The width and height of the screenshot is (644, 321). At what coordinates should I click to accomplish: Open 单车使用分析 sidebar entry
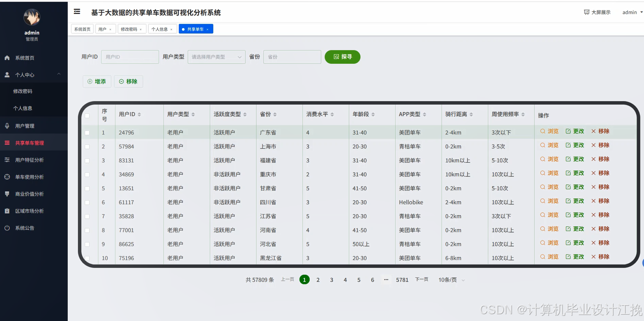tap(34, 177)
